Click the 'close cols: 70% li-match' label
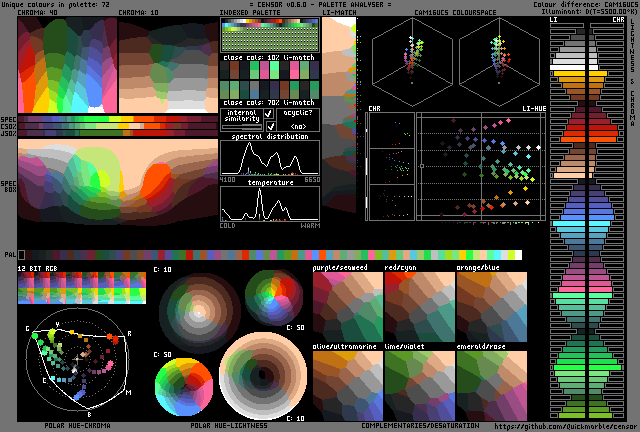Screen dimensions: 640x432 click(x=269, y=102)
